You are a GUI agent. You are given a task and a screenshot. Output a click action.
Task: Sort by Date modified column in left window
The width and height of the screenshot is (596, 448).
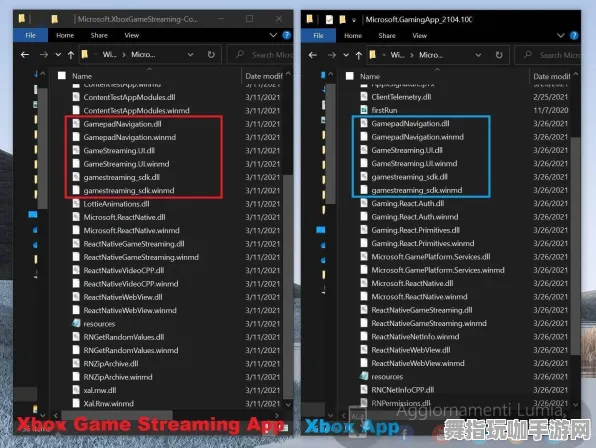(264, 76)
